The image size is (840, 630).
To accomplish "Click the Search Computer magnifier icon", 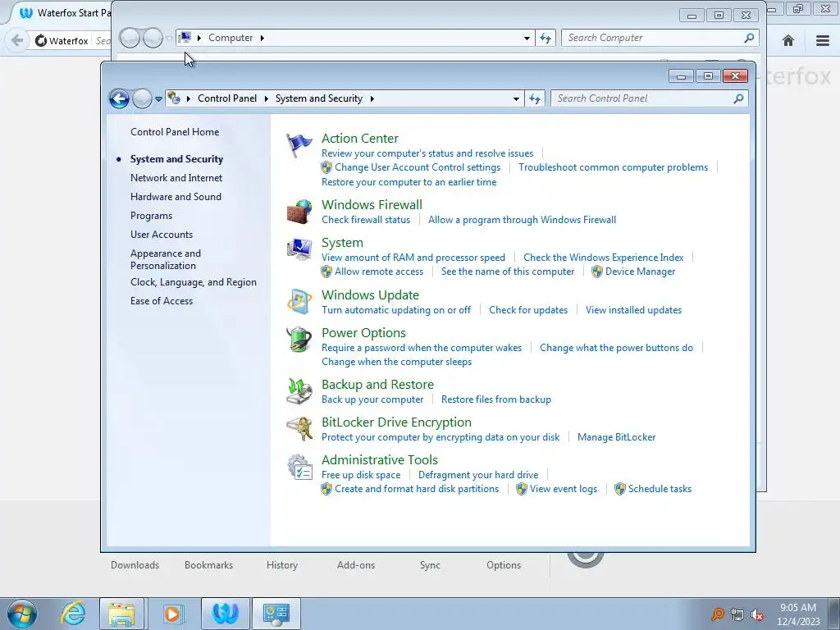I will [749, 38].
